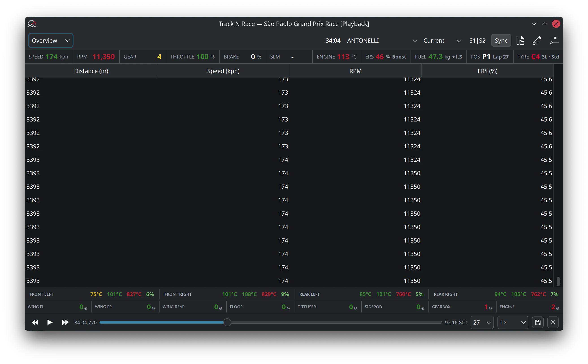Click the 34:04.770 elapsed time label
Viewport: 588px width, 364px height.
coord(85,322)
